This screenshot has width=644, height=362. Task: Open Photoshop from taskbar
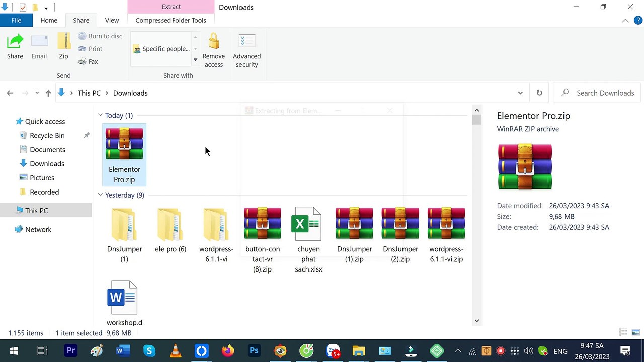pyautogui.click(x=254, y=351)
